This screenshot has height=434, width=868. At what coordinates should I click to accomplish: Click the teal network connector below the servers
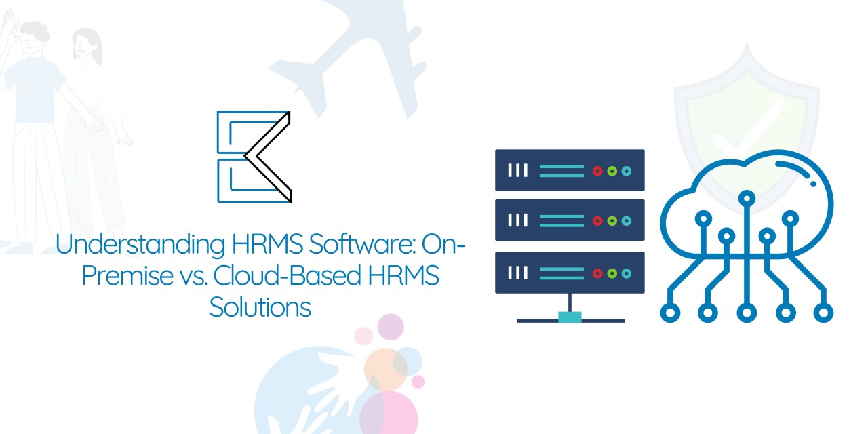click(570, 317)
